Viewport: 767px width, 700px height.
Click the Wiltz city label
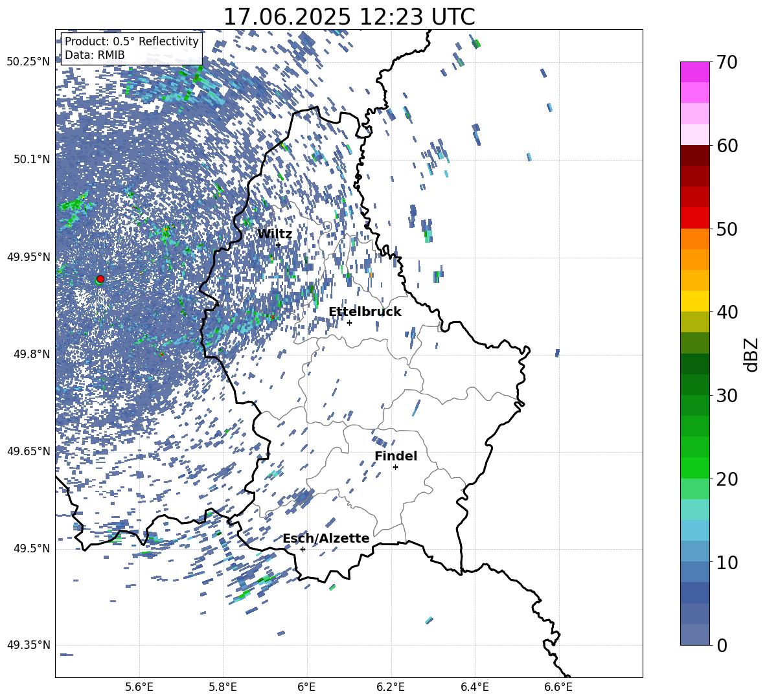click(275, 234)
